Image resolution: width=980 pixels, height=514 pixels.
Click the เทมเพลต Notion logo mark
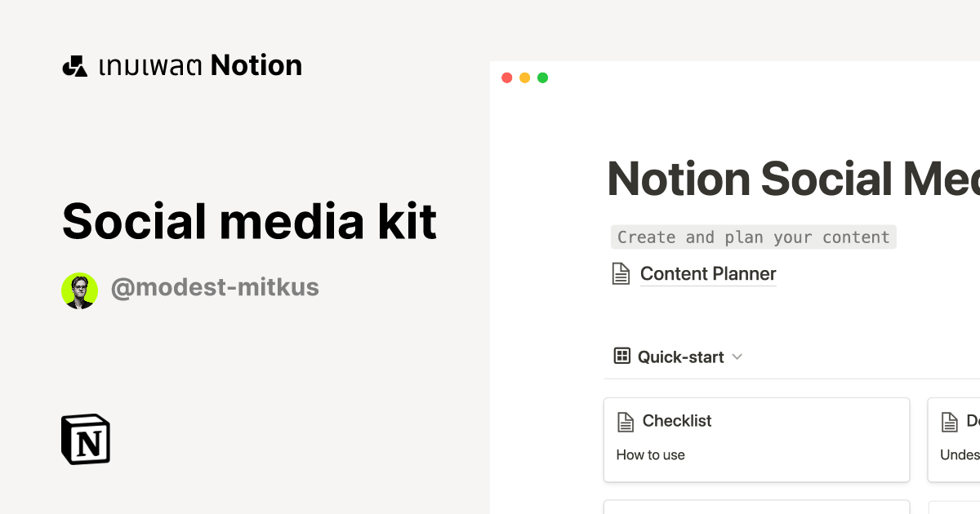click(74, 64)
